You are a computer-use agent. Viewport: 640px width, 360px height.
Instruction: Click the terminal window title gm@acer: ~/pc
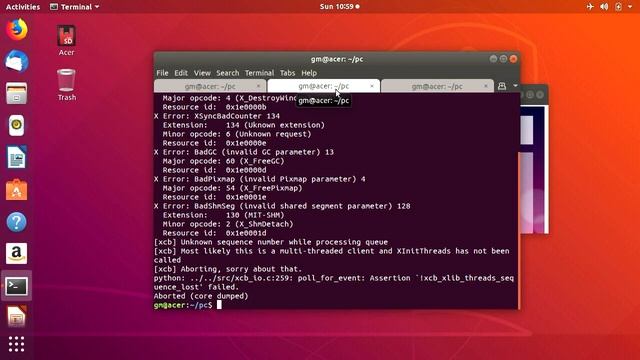337,59
